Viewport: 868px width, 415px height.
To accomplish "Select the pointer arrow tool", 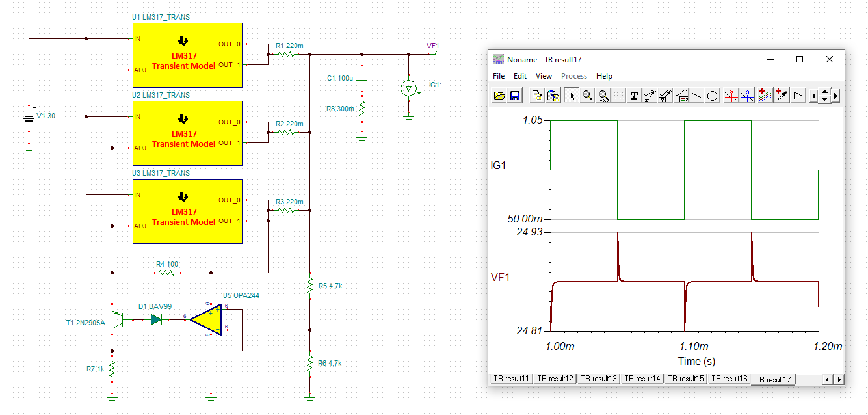I will tap(572, 96).
